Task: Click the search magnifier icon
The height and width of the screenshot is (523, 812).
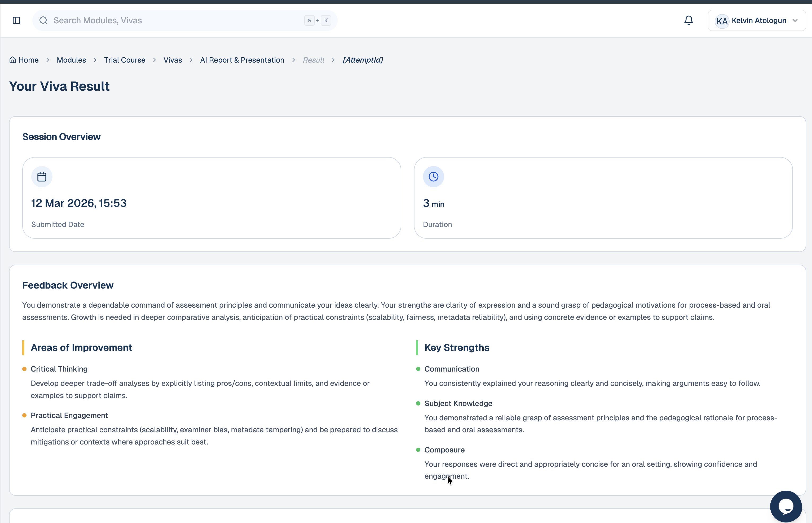Action: [43, 20]
